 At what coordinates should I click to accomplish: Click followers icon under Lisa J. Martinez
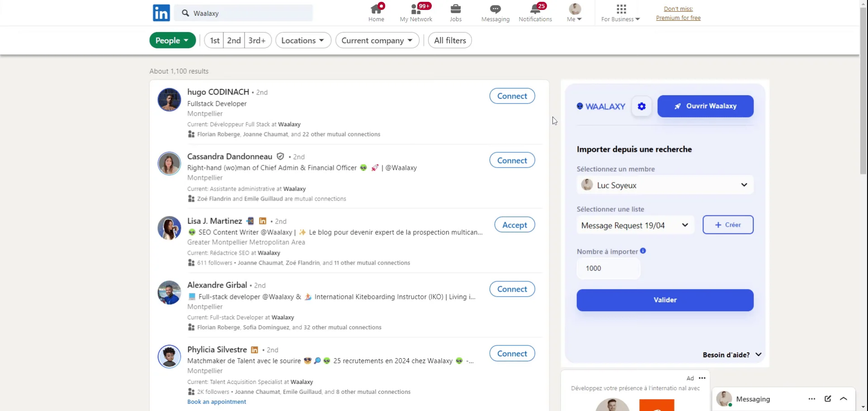pyautogui.click(x=191, y=263)
